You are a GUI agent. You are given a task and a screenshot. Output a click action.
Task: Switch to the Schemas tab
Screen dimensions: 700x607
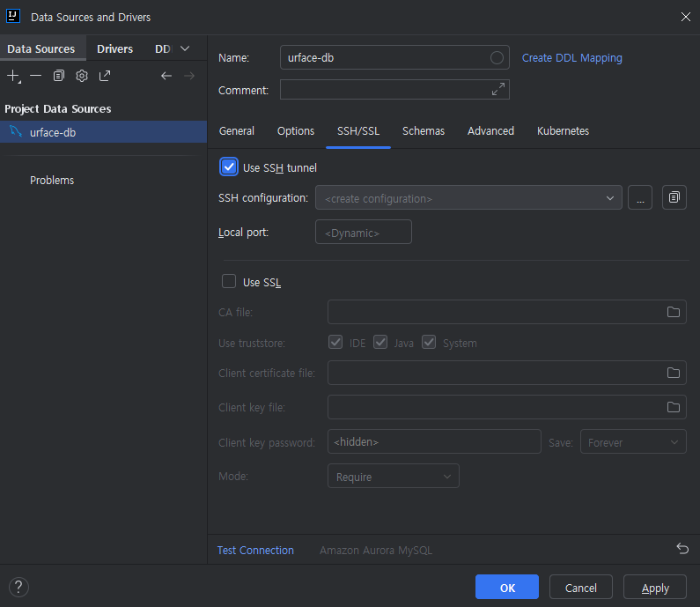424,131
